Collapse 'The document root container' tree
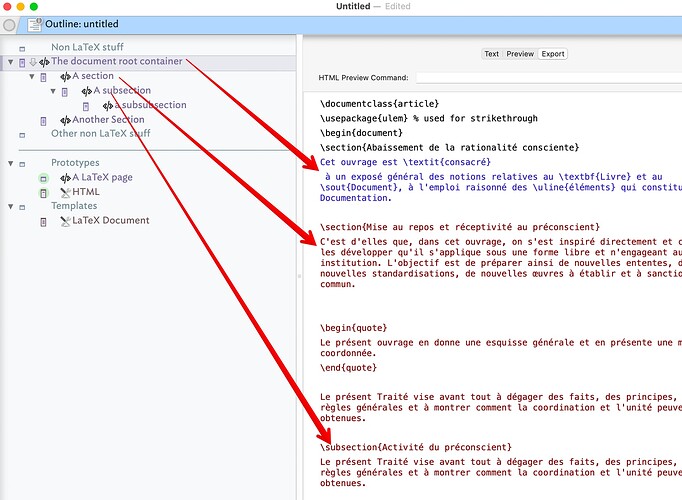 tap(10, 62)
